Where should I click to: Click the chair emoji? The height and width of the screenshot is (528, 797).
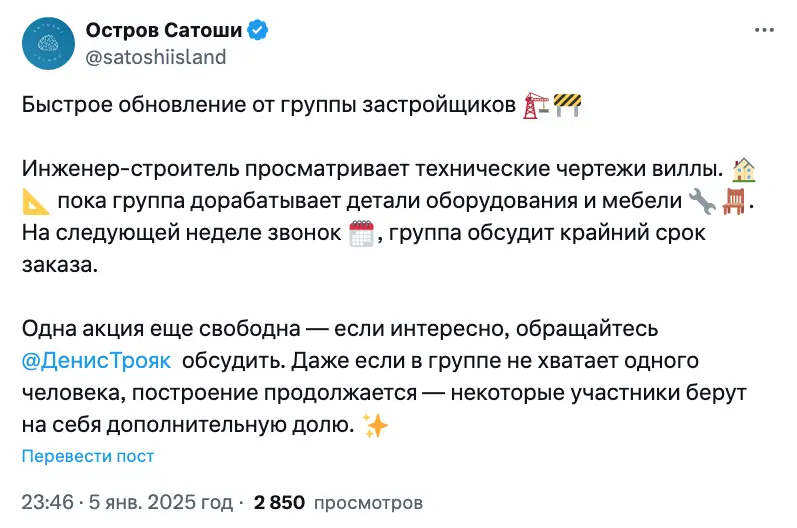[734, 201]
